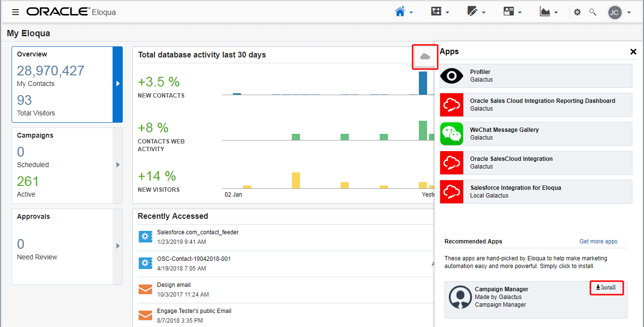644x327 pixels.
Task: Open the Orchestration menu icon
Action: coord(440,12)
